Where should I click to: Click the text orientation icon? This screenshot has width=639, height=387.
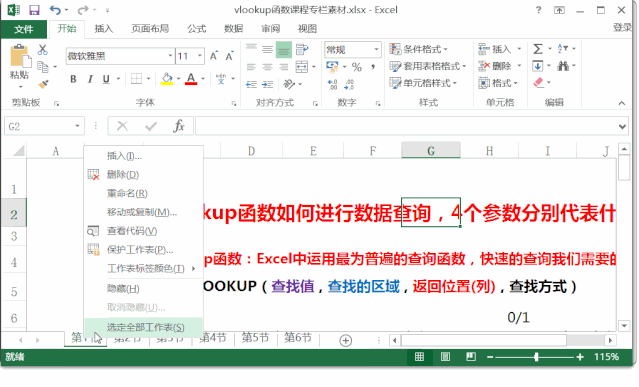(x=289, y=84)
